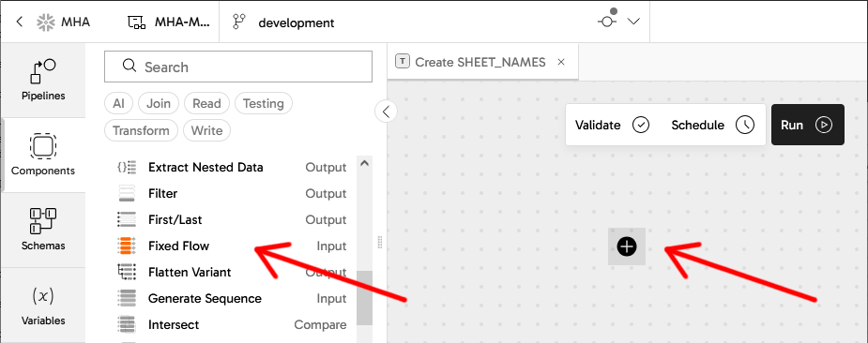
Task: Click the T transformation pipeline tab icon
Action: [403, 62]
